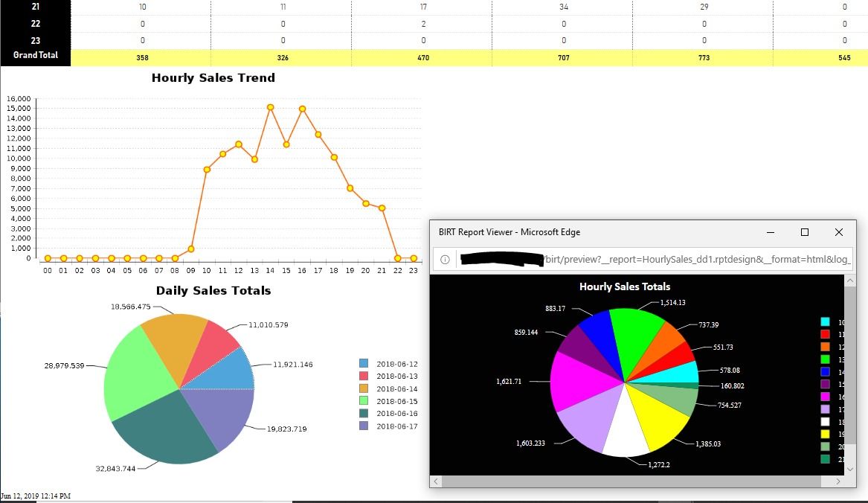Click the 1,514.13 label in Hourly Totals

(x=672, y=302)
